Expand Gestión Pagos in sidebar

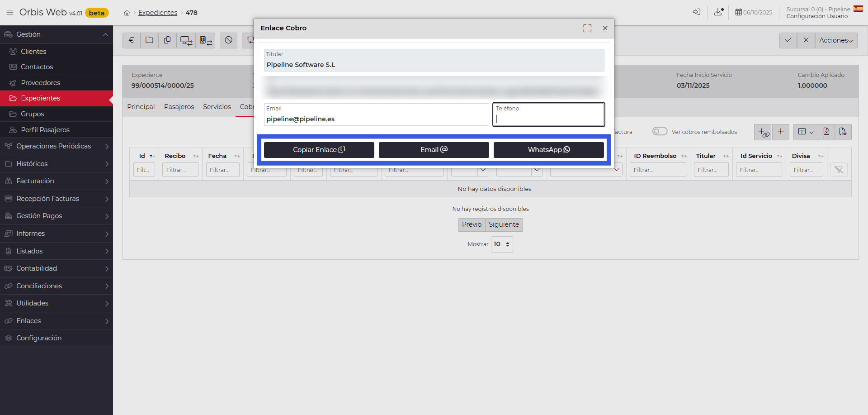[x=57, y=216]
